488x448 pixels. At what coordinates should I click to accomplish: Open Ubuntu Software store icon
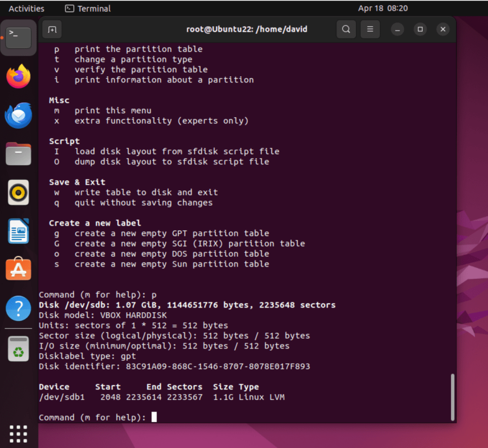pos(19,269)
